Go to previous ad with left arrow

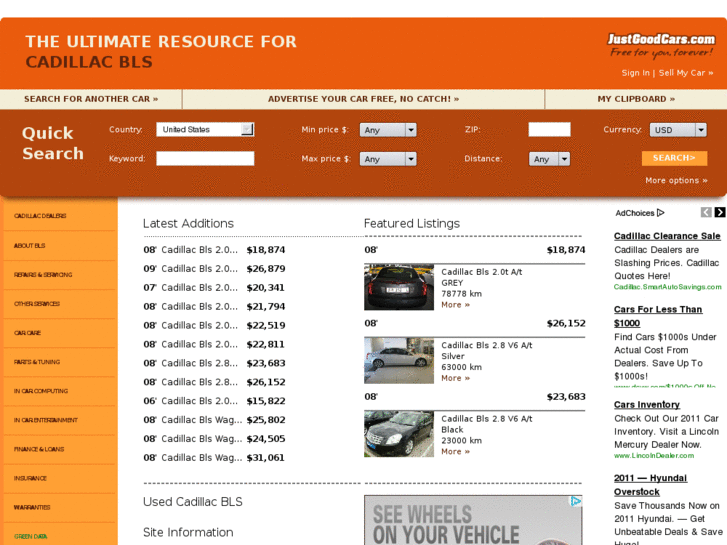[x=706, y=212]
